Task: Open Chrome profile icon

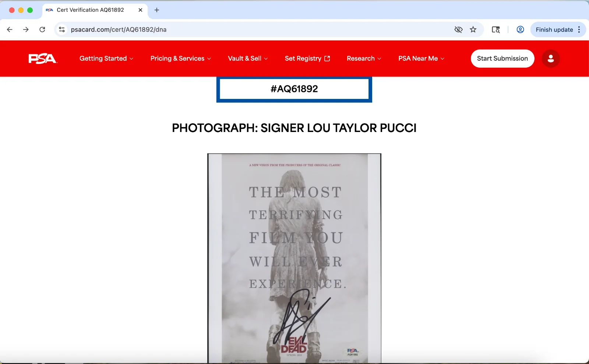Action: tap(520, 29)
